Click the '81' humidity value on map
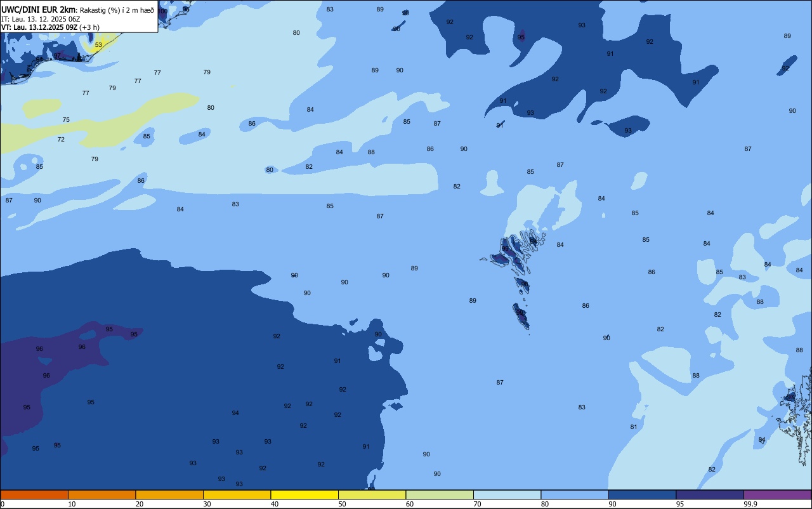This screenshot has width=812, height=509. 634,427
